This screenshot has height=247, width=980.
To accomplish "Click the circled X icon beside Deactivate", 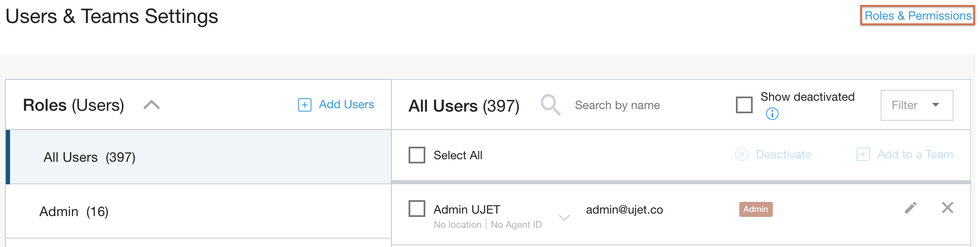I will (741, 155).
